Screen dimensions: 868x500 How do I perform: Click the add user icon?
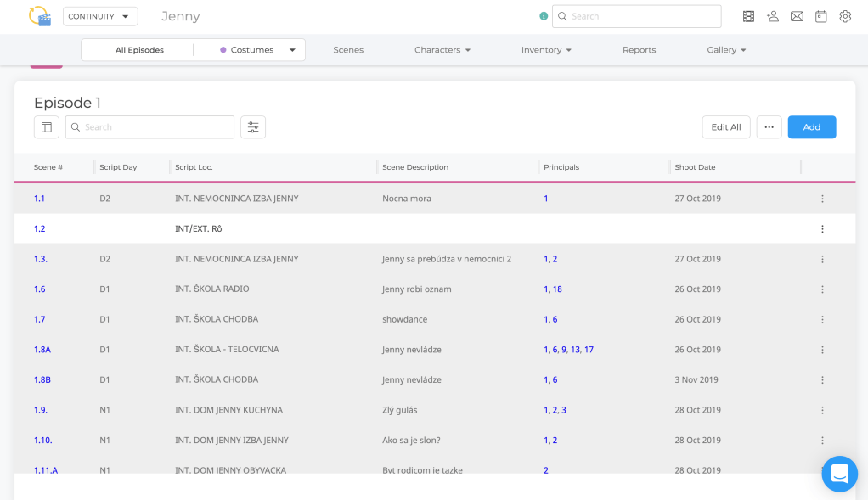pyautogui.click(x=773, y=16)
